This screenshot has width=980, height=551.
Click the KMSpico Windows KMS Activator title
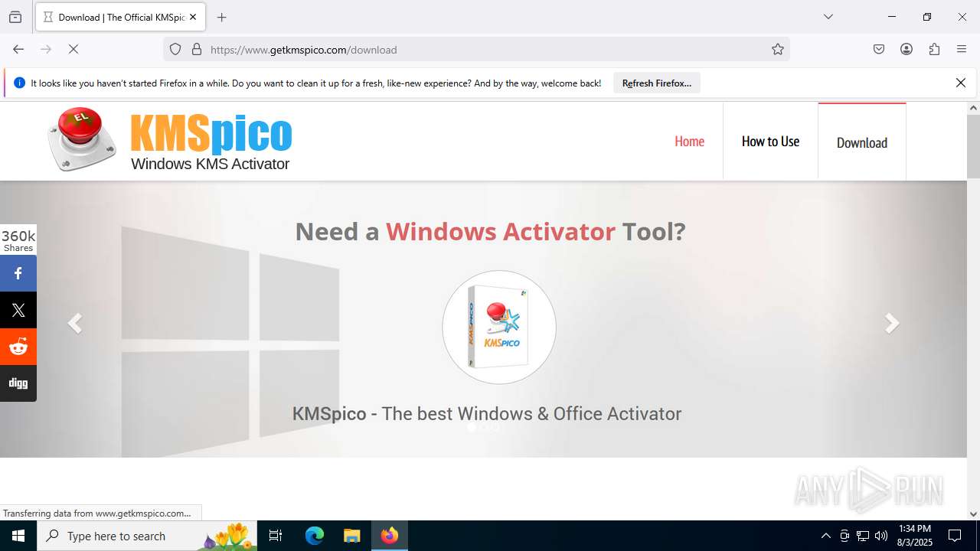tap(211, 142)
